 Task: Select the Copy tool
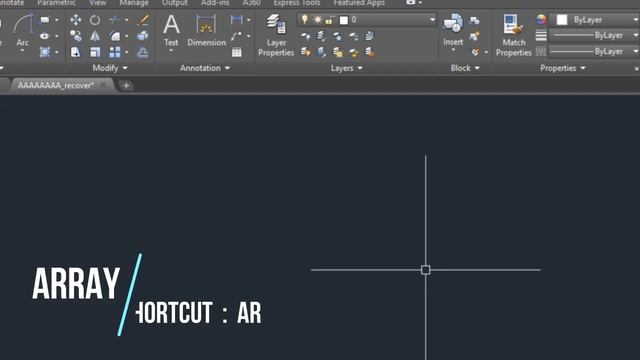point(76,36)
